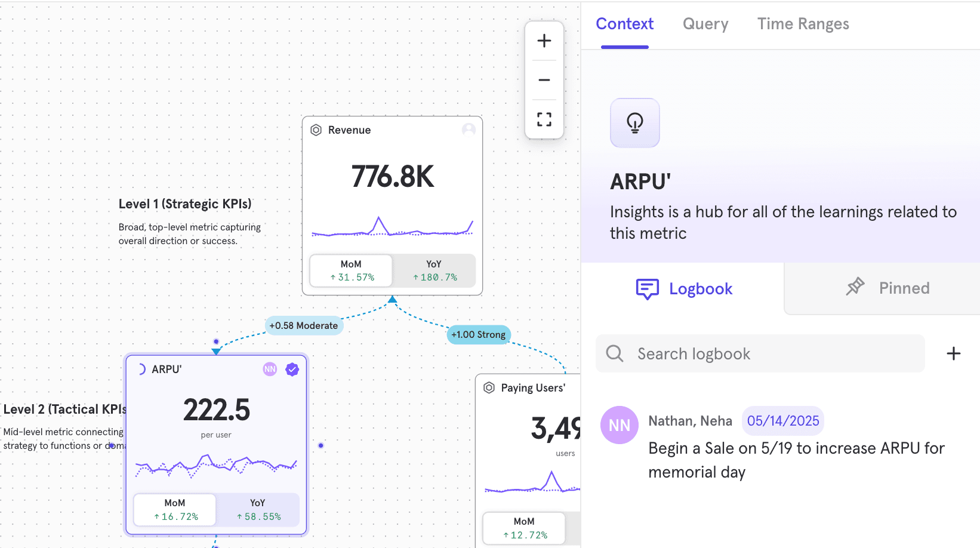This screenshot has width=980, height=548.
Task: Click the +1.00 Strong correlation label
Action: tap(478, 335)
